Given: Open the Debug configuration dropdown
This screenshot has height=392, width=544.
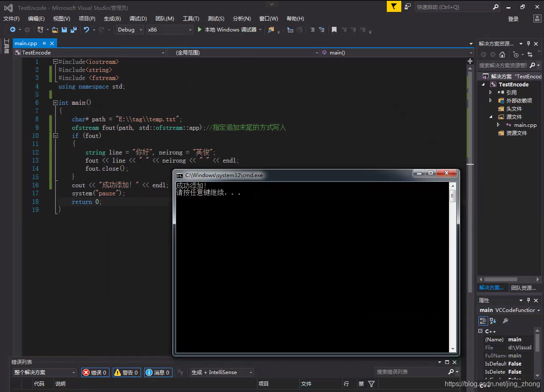Looking at the screenshot, I should [130, 30].
